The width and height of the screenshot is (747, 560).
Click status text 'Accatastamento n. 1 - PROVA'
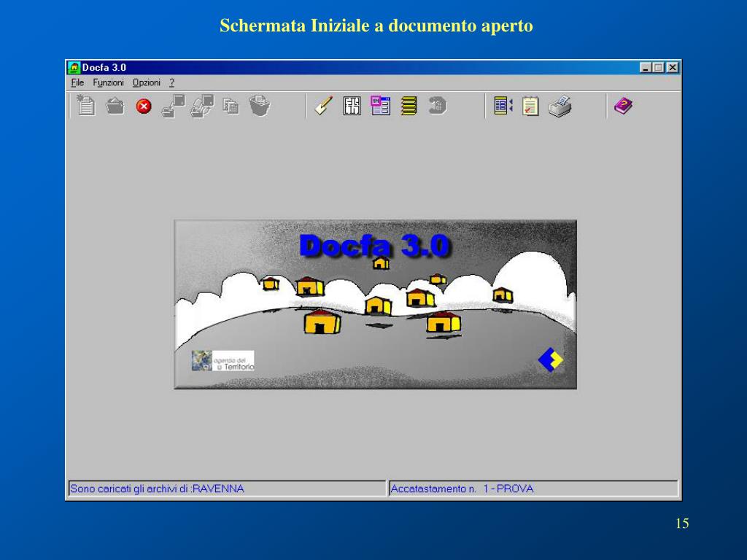point(462,489)
